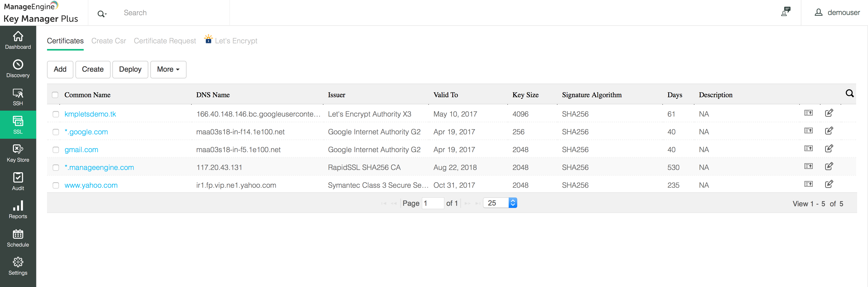
Task: Switch to the Create Csr tab
Action: pyautogui.click(x=109, y=41)
